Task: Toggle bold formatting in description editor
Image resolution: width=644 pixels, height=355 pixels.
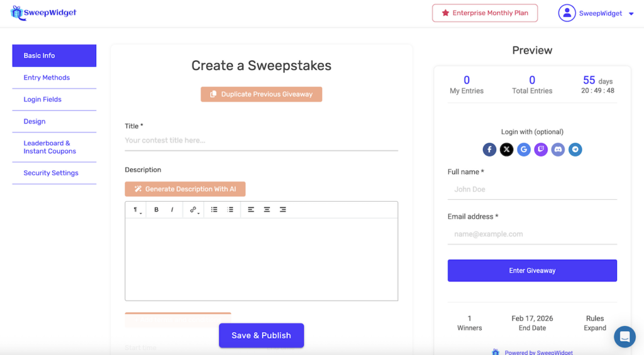Action: click(157, 210)
